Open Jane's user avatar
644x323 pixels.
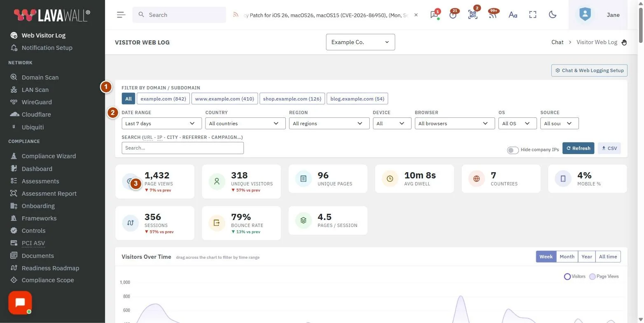(585, 15)
